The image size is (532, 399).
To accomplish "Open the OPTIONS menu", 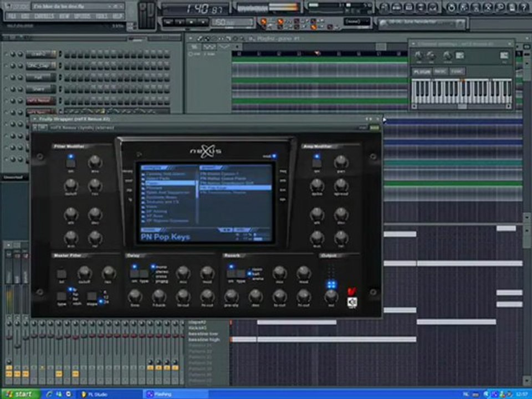I will (x=82, y=16).
